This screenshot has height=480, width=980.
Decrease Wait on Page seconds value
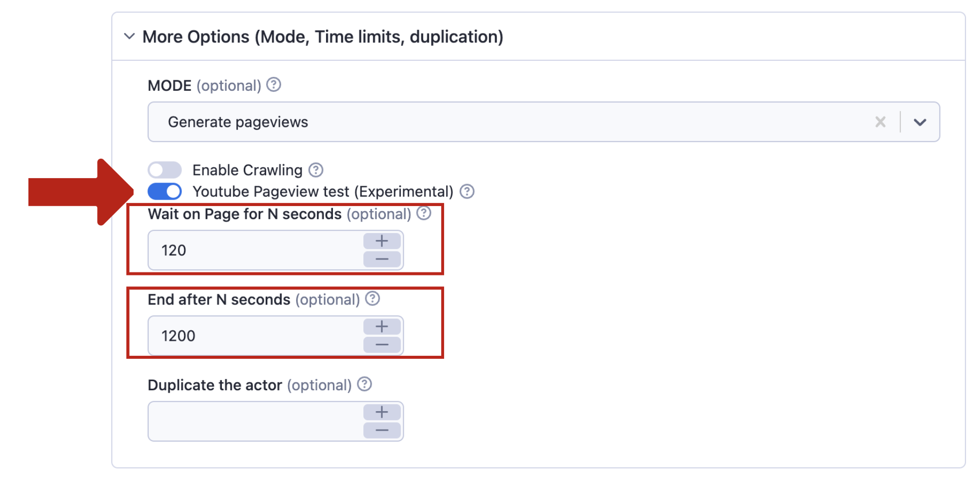[382, 259]
